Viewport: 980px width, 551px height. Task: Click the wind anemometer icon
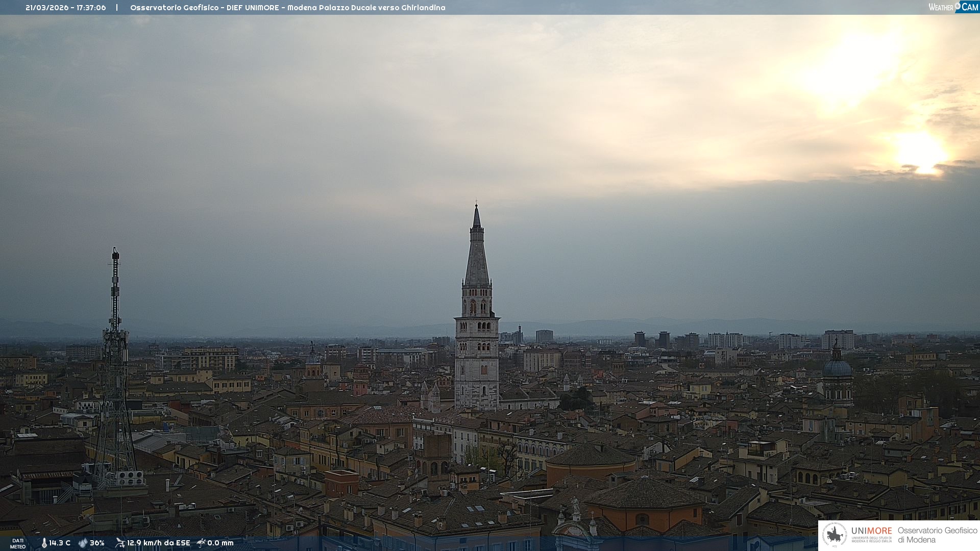click(x=120, y=543)
